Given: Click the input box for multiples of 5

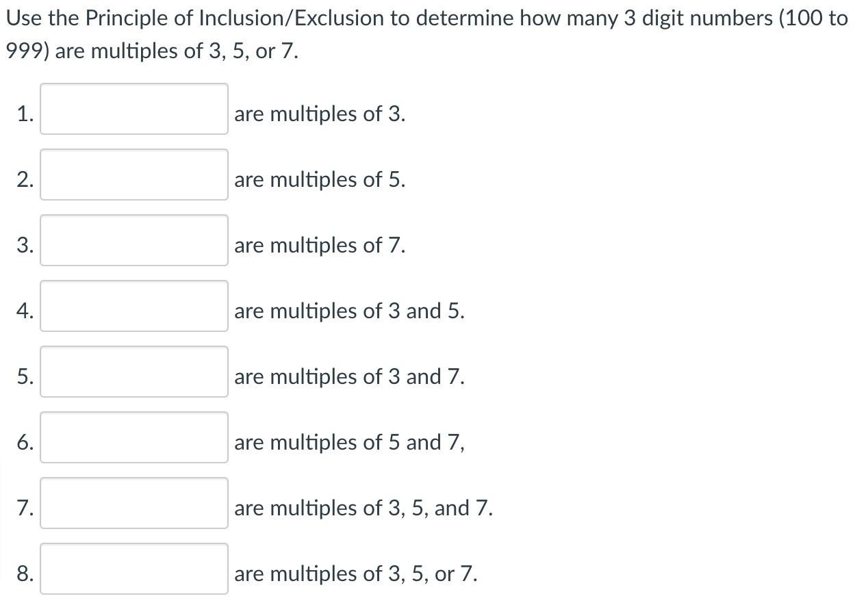Looking at the screenshot, I should click(x=133, y=173).
